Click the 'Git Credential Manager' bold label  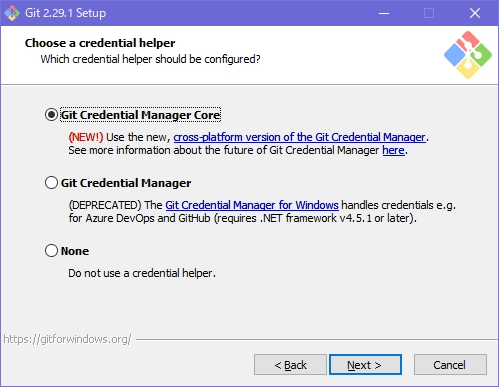(126, 183)
